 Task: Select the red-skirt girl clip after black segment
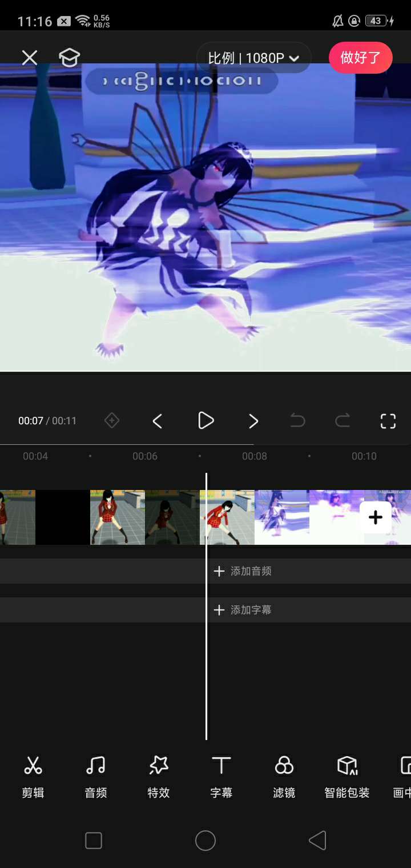tap(118, 517)
